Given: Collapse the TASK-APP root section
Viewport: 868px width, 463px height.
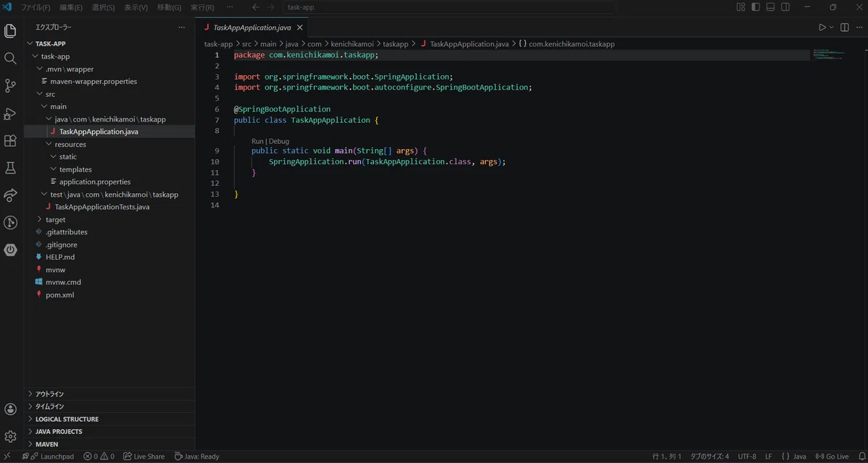Looking at the screenshot, I should 109,43.
